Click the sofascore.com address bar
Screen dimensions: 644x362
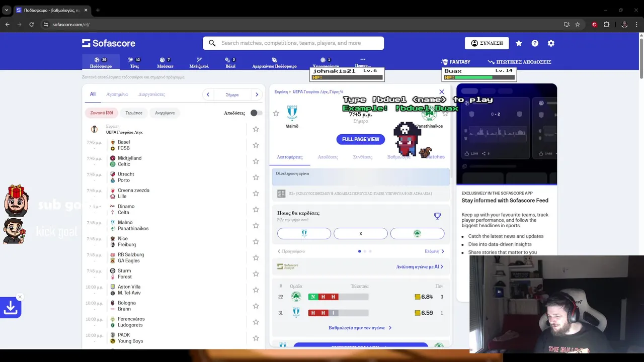point(302,24)
